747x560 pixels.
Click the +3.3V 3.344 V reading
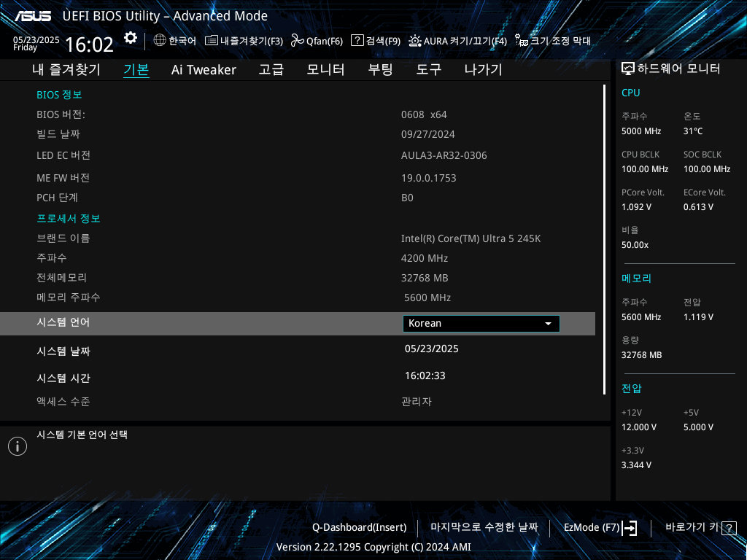click(x=636, y=465)
